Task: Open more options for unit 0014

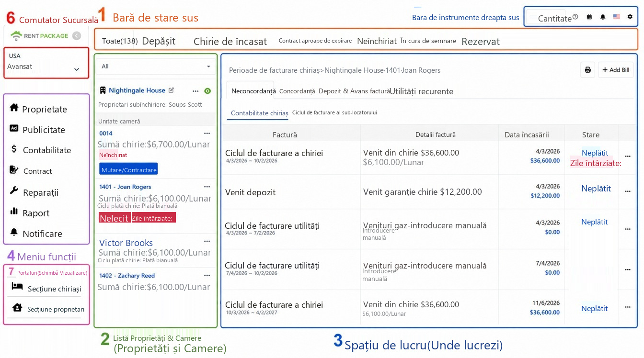Action: 207,133
